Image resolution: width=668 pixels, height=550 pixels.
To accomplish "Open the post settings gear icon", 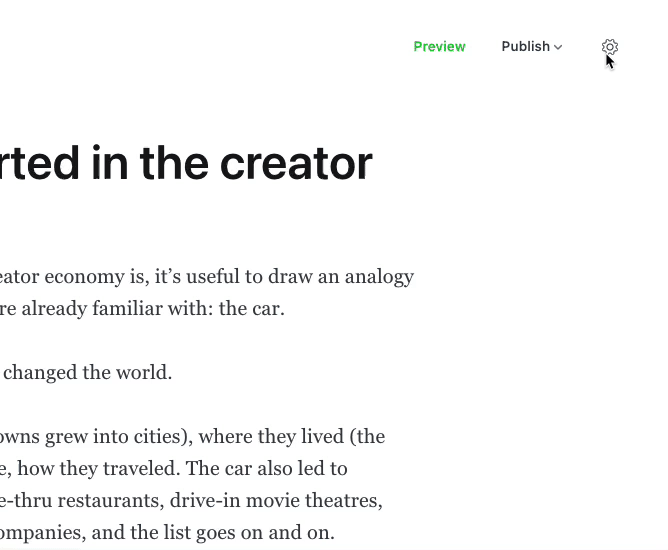I will [610, 46].
